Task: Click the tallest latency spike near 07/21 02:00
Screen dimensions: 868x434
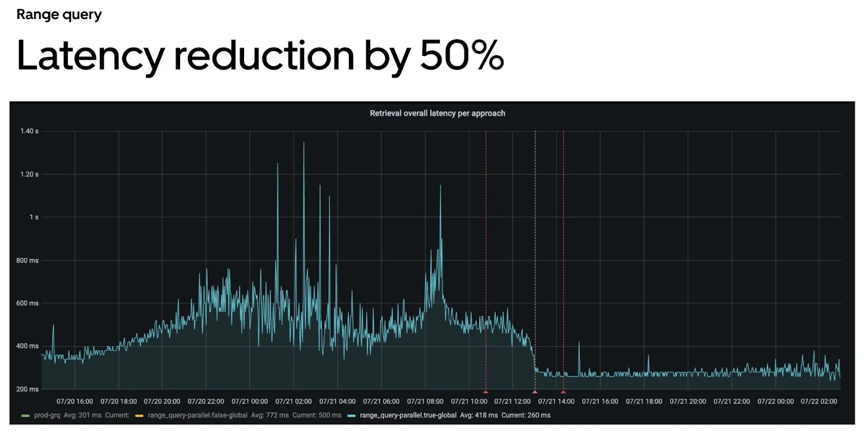Action: click(x=304, y=143)
